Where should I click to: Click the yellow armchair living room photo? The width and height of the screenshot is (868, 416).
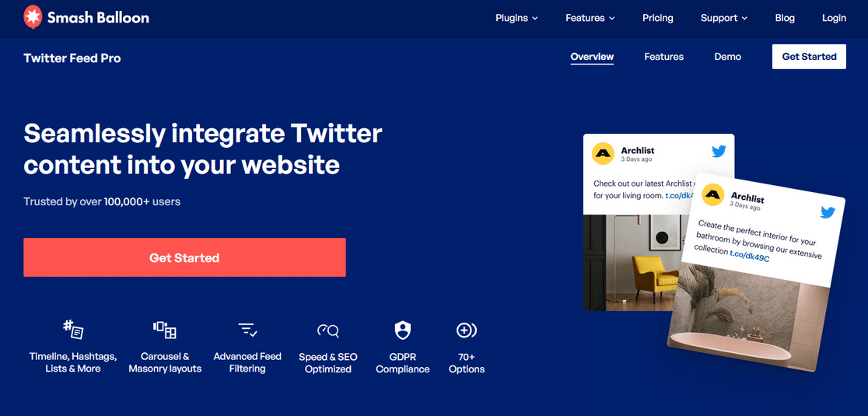pos(633,262)
